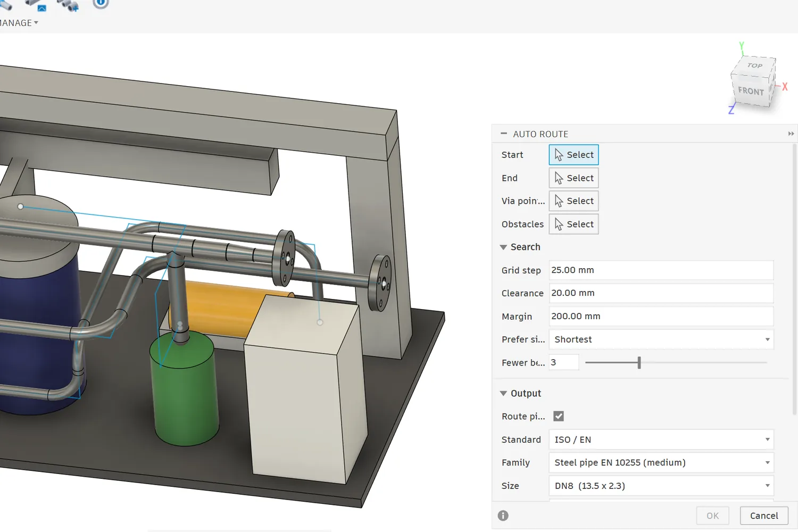Open the MANAGE dropdown menu
The width and height of the screenshot is (798, 532).
coord(19,23)
